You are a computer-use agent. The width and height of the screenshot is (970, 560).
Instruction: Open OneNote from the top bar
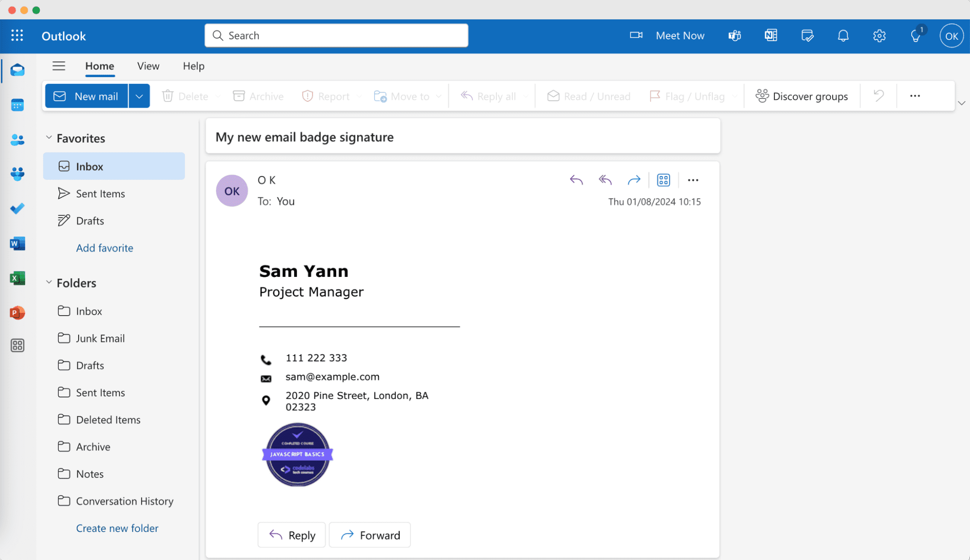pos(771,35)
